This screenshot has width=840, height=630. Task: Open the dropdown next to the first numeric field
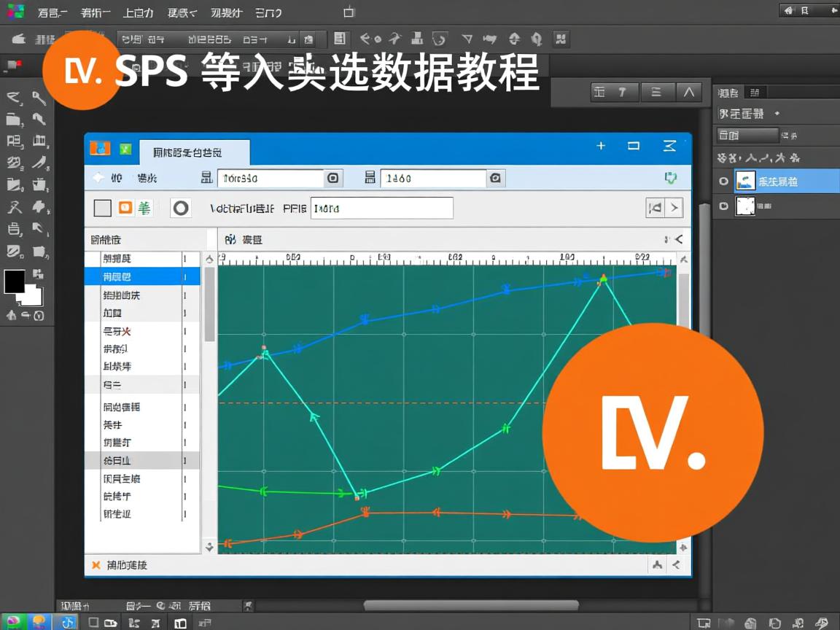pos(332,178)
